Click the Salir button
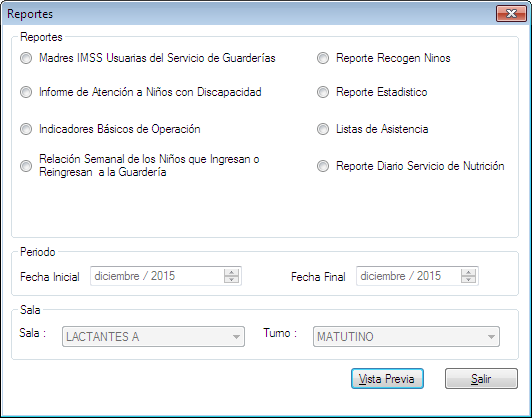Image resolution: width=532 pixels, height=418 pixels. pos(481,379)
